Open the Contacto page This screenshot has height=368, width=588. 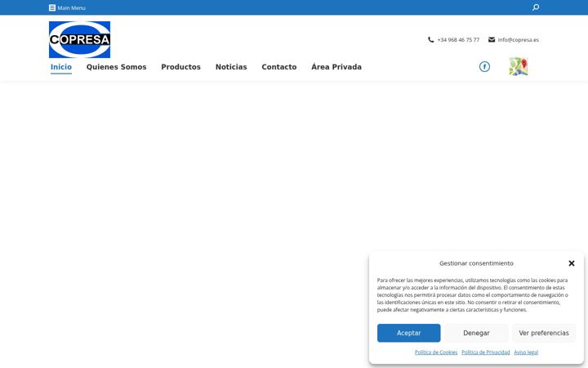(x=279, y=67)
